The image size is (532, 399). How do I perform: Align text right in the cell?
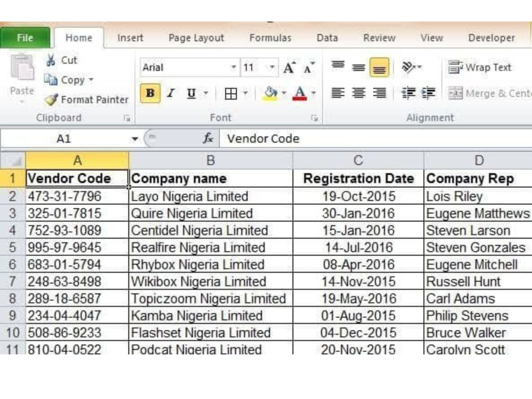tap(379, 93)
